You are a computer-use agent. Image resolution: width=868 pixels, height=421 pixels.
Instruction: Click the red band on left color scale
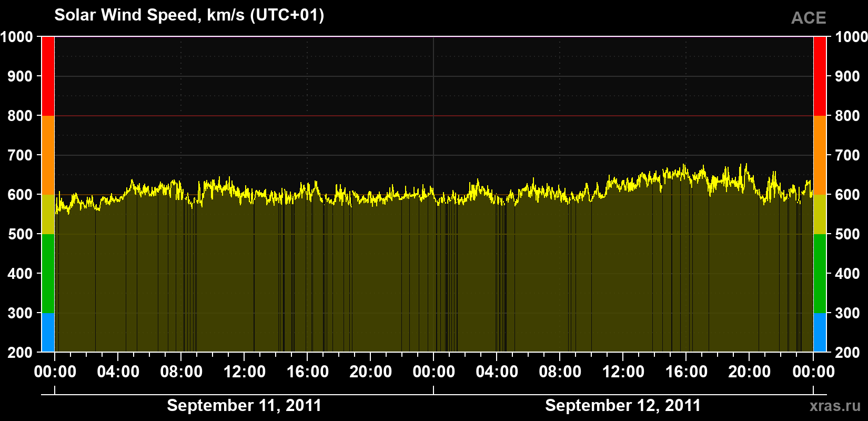click(x=48, y=76)
